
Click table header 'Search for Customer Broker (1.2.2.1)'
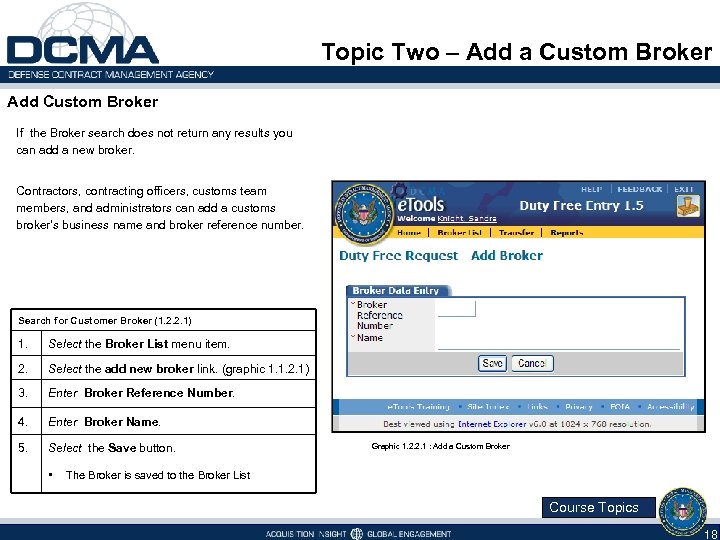click(105, 321)
